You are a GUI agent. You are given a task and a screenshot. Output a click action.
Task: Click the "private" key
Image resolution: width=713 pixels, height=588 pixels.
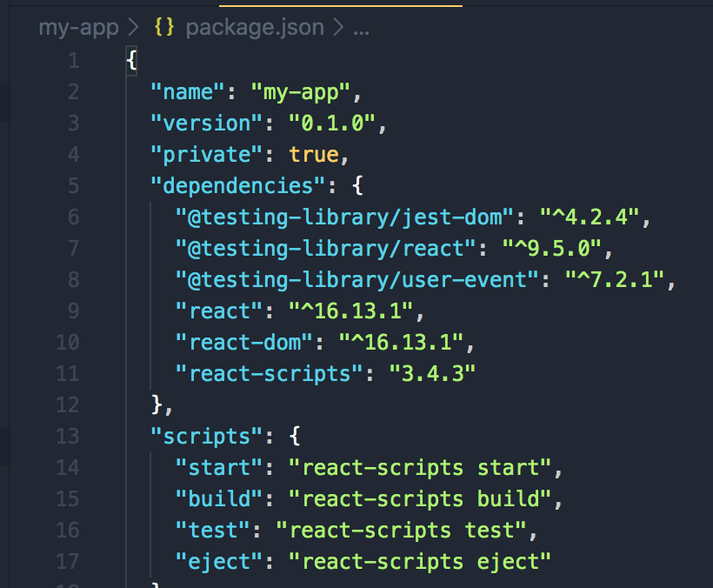pyautogui.click(x=206, y=155)
